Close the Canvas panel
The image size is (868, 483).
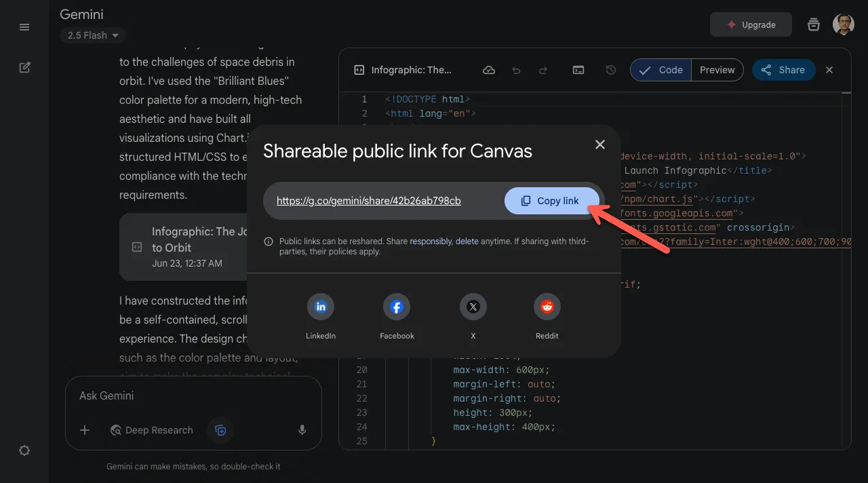(x=829, y=70)
